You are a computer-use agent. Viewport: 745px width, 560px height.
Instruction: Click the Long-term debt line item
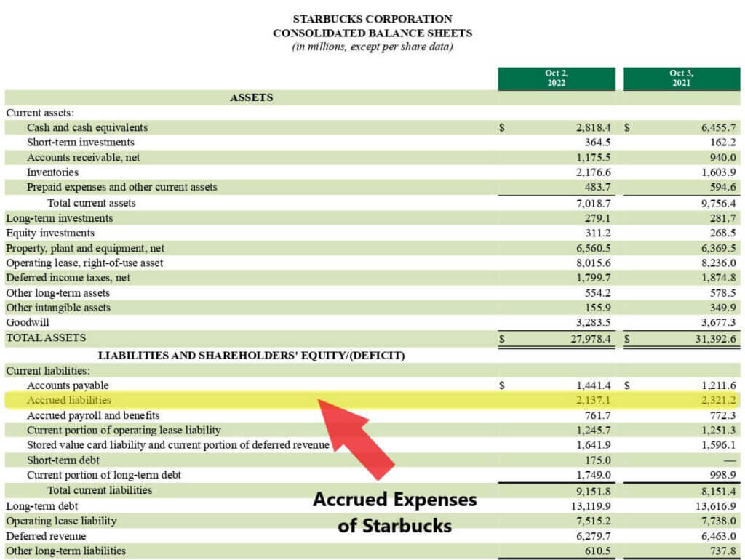point(41,505)
